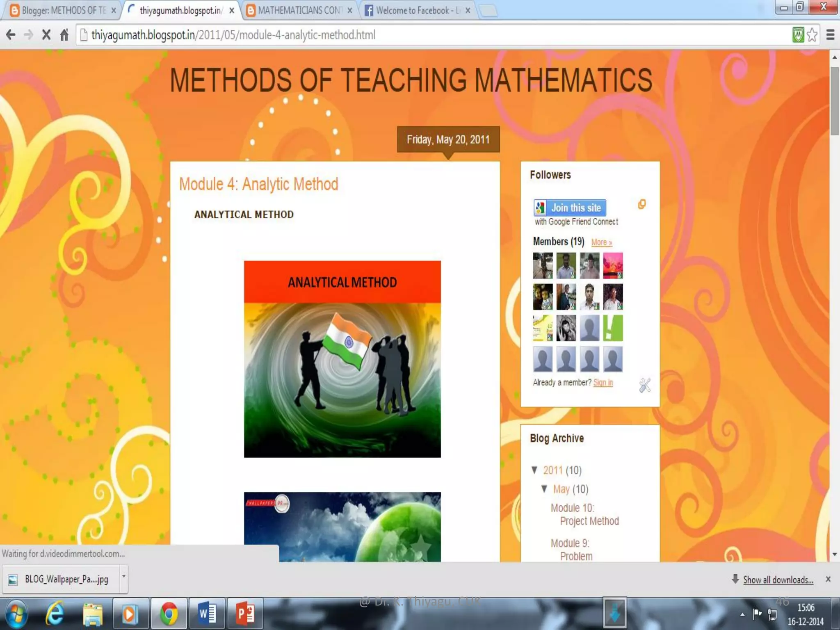
Task: Click the wrench tools icon in Followers
Action: click(645, 385)
